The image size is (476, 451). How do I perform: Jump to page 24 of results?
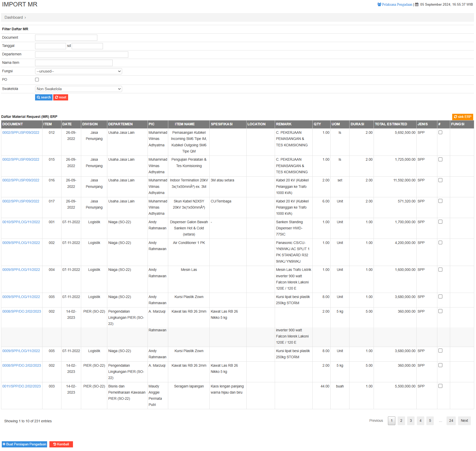click(451, 421)
